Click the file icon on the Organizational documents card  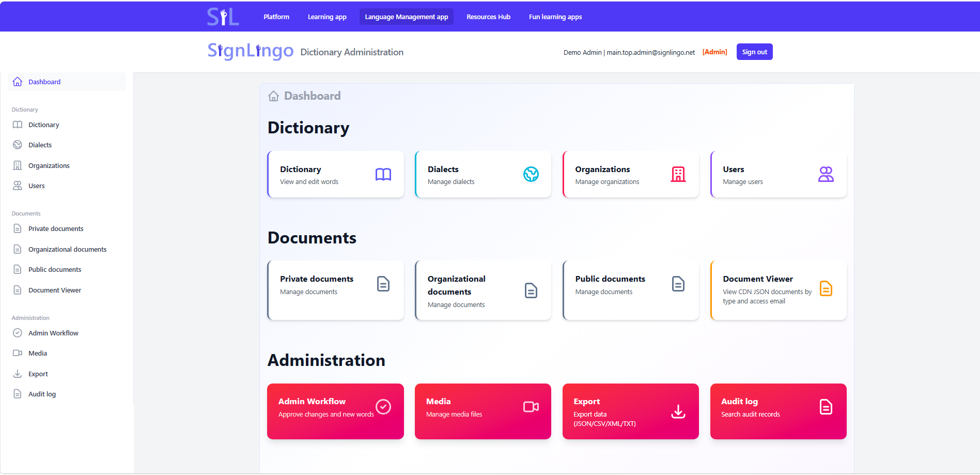[531, 290]
